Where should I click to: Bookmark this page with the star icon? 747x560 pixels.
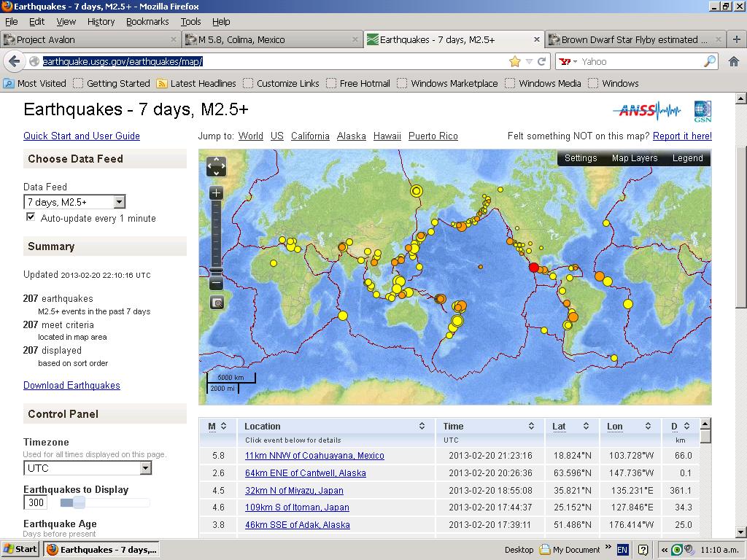(x=515, y=62)
